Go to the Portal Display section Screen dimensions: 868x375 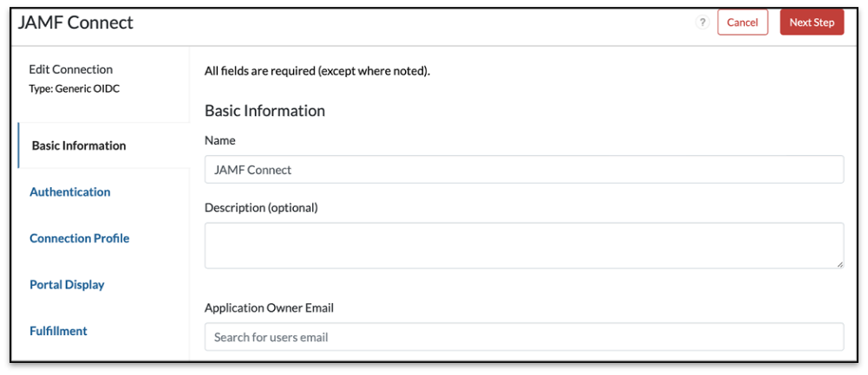67,285
